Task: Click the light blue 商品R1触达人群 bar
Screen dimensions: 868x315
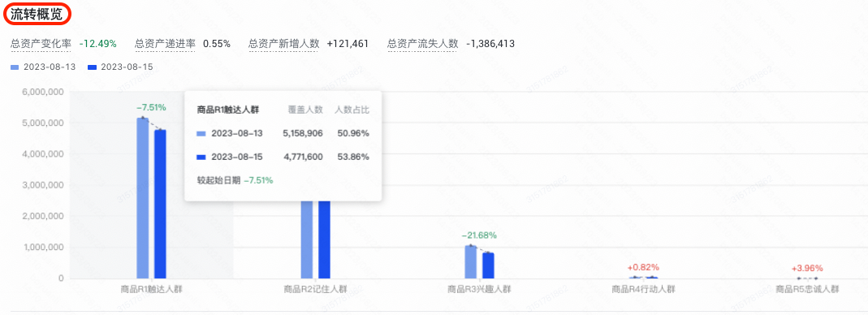Action: tap(143, 198)
